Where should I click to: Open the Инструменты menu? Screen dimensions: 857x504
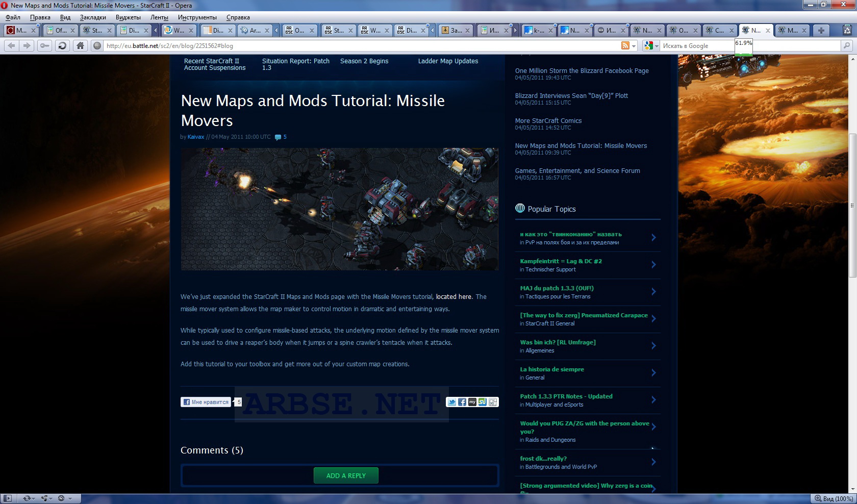[x=197, y=17]
